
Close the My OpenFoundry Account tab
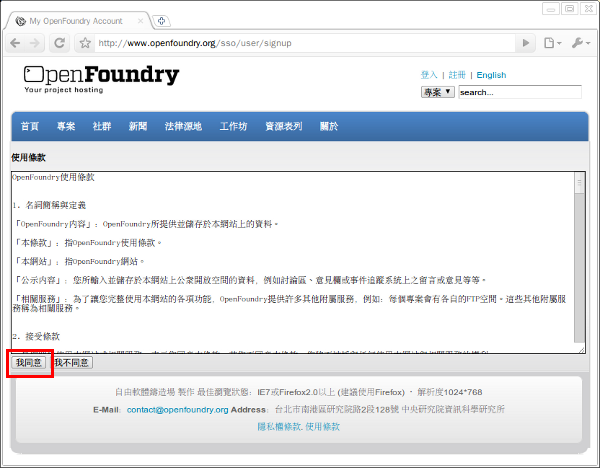(140, 21)
